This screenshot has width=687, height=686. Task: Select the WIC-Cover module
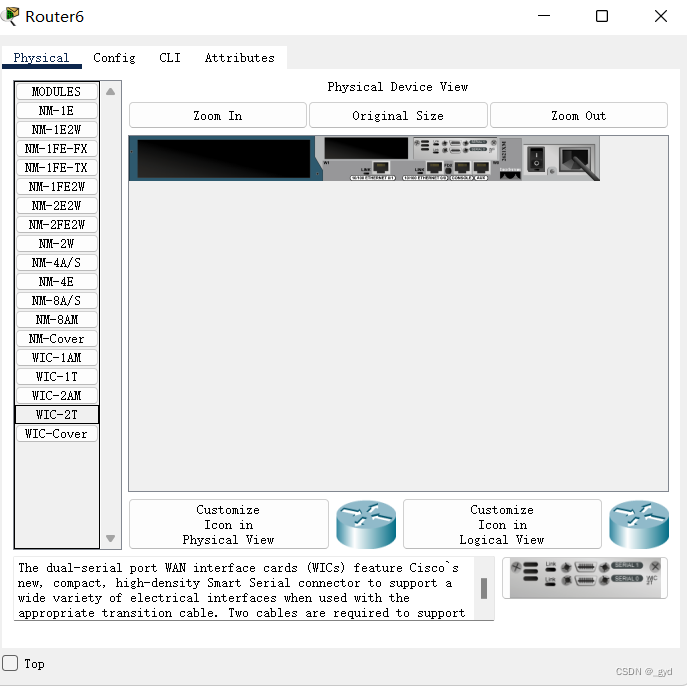pos(57,434)
